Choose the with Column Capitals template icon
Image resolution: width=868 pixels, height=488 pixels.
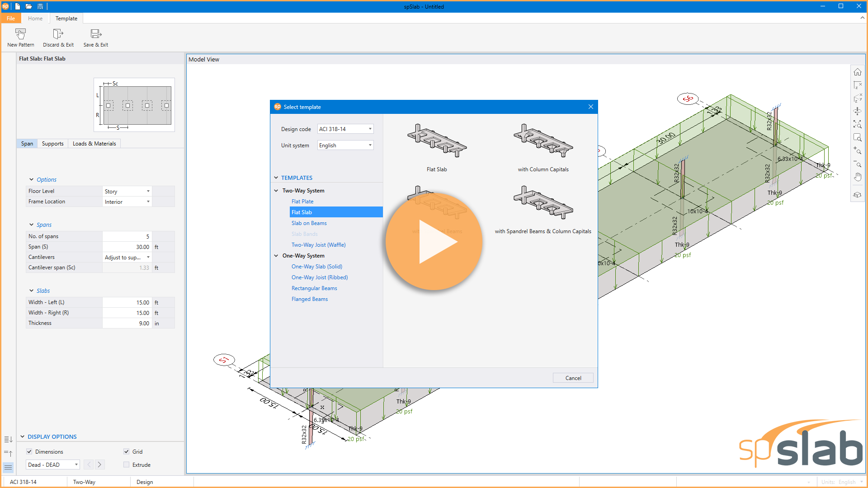point(543,141)
